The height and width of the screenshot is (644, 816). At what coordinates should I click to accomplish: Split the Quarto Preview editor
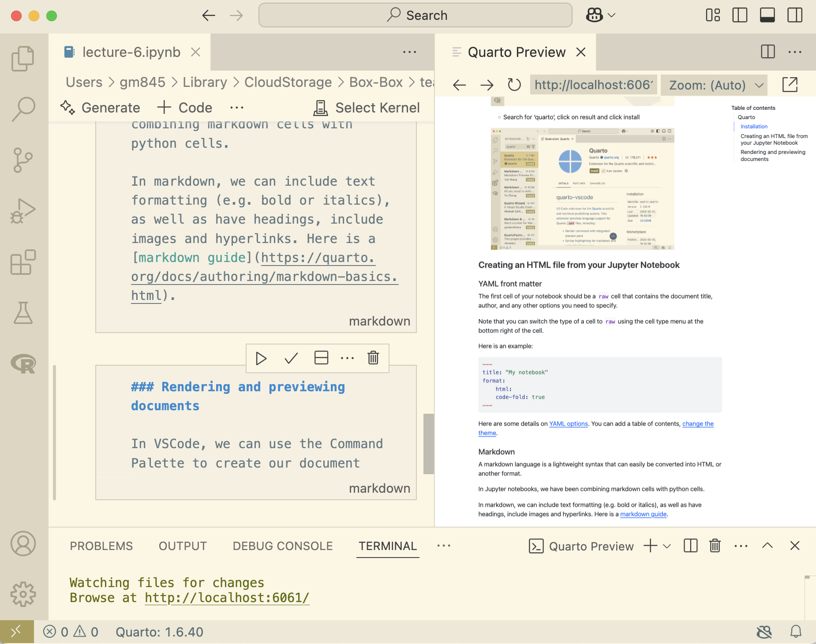768,52
